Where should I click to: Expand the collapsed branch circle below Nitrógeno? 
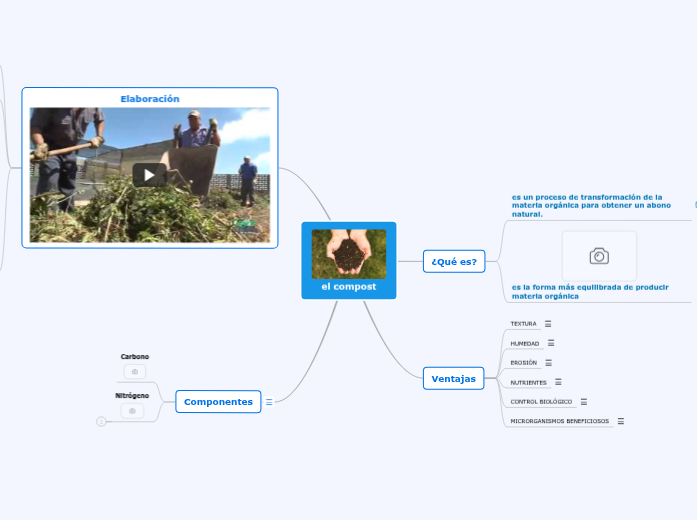(x=101, y=422)
